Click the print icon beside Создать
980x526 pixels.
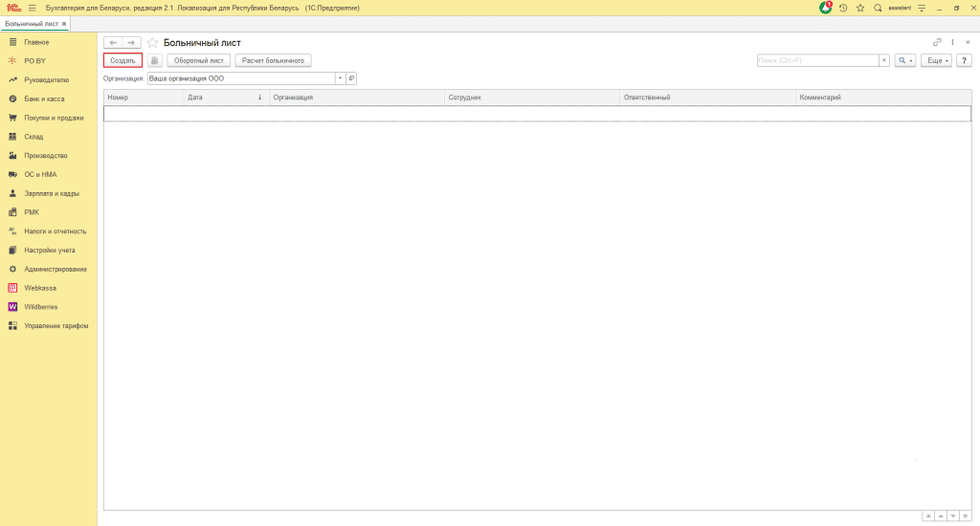pos(155,60)
